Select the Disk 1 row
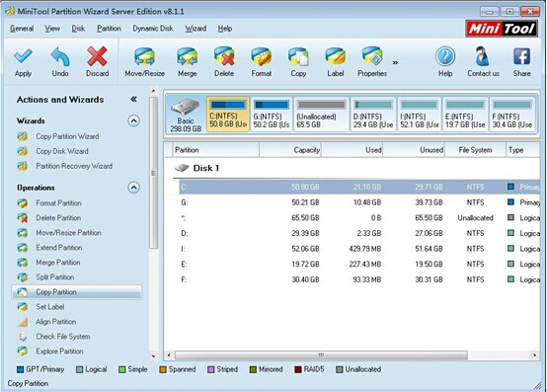The height and width of the screenshot is (392, 547). pos(356,168)
